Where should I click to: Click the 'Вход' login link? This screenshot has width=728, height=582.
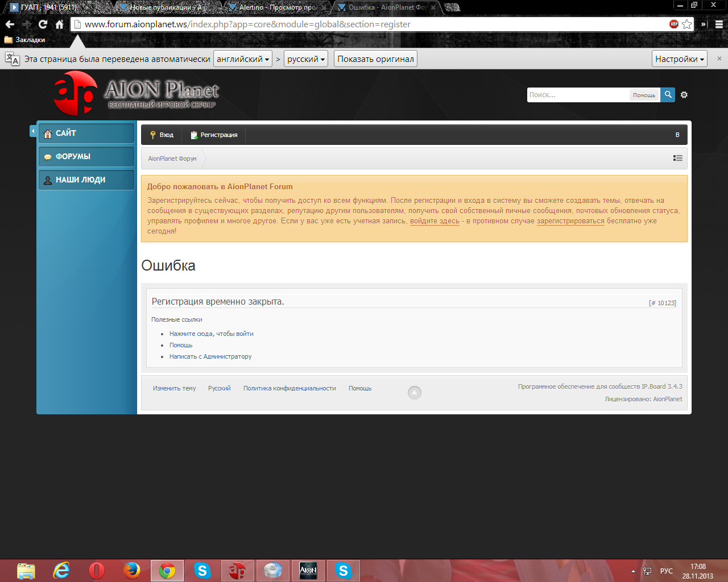pos(162,135)
